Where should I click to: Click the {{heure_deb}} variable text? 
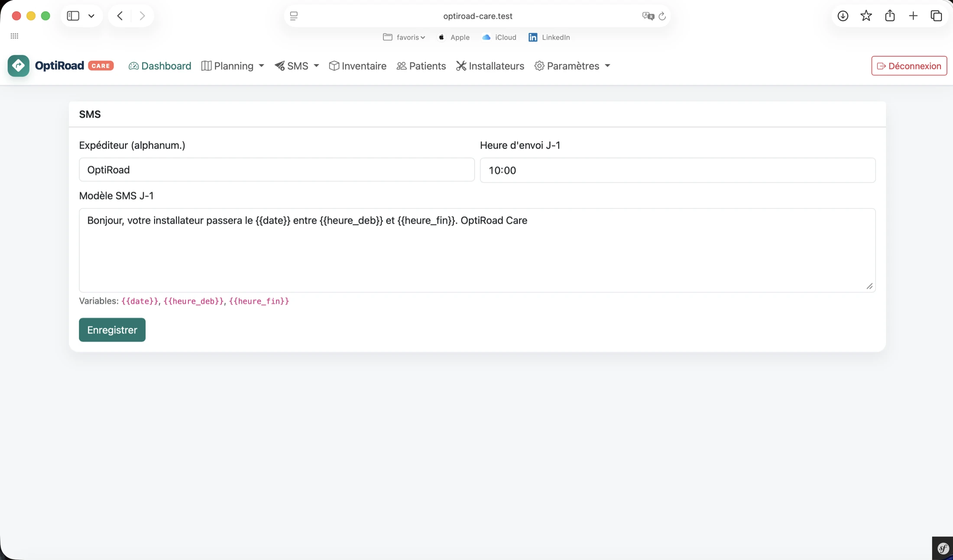[194, 301]
